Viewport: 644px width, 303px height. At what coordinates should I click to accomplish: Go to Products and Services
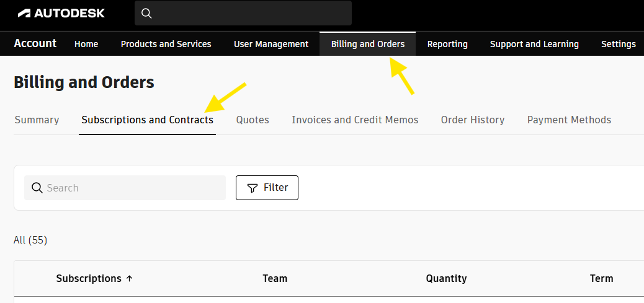(x=166, y=44)
